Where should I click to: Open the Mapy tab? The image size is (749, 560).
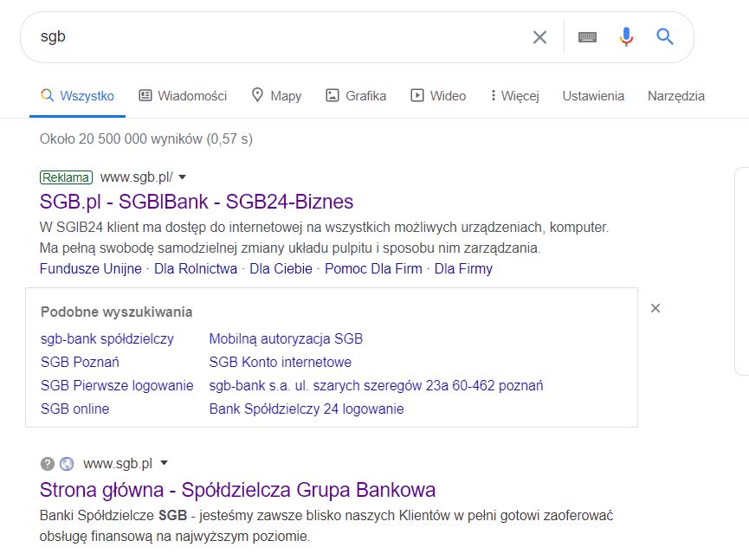(x=276, y=95)
